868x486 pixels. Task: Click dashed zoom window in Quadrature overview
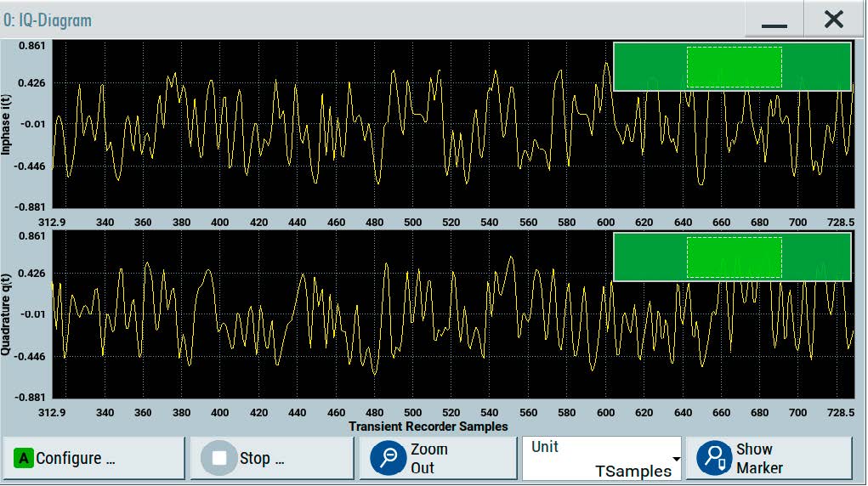pyautogui.click(x=734, y=257)
